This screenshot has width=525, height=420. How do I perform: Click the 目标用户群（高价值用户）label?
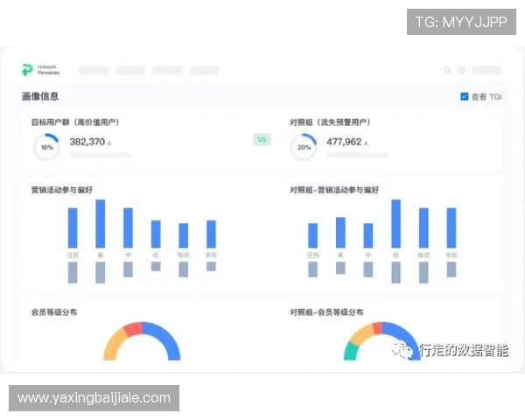point(75,122)
